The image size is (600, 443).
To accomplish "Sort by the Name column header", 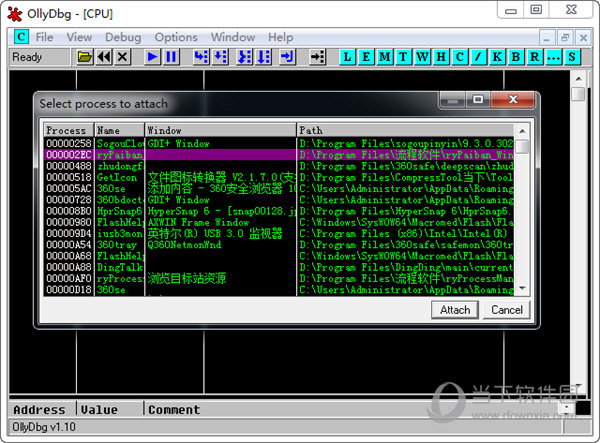I will coord(119,130).
